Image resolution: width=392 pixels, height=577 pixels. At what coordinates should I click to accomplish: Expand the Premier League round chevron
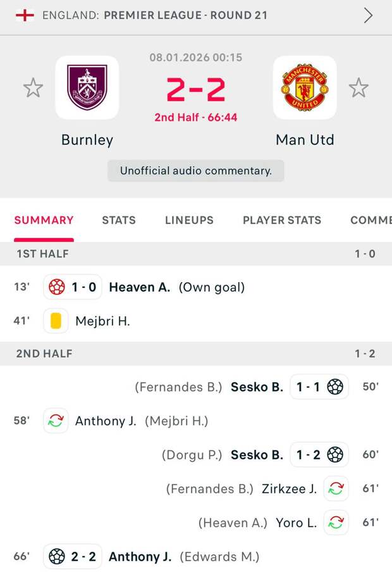click(x=368, y=15)
